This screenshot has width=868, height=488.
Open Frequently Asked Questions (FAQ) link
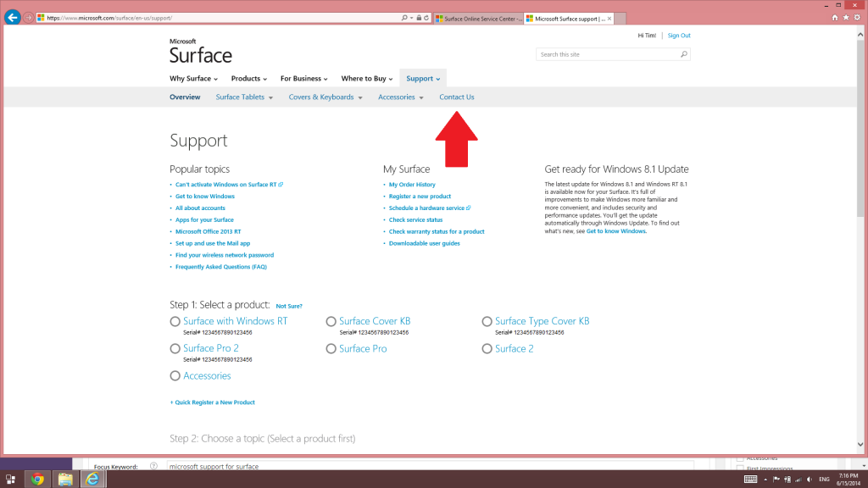coord(221,267)
